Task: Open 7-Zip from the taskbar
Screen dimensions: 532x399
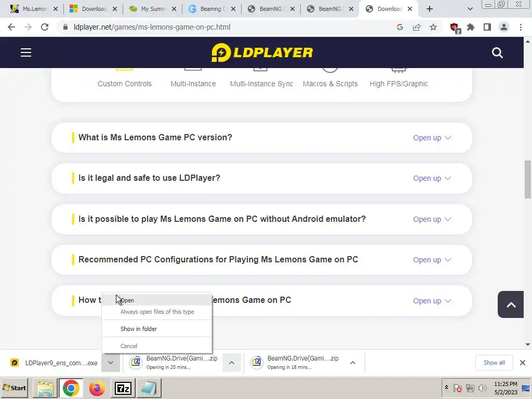Action: [123, 388]
